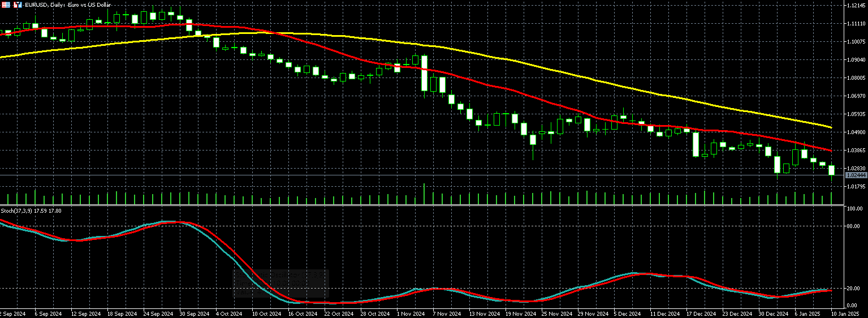This screenshot has width=868, height=318.
Task: Click the 20.00 stochastic scale label
Action: tap(854, 289)
